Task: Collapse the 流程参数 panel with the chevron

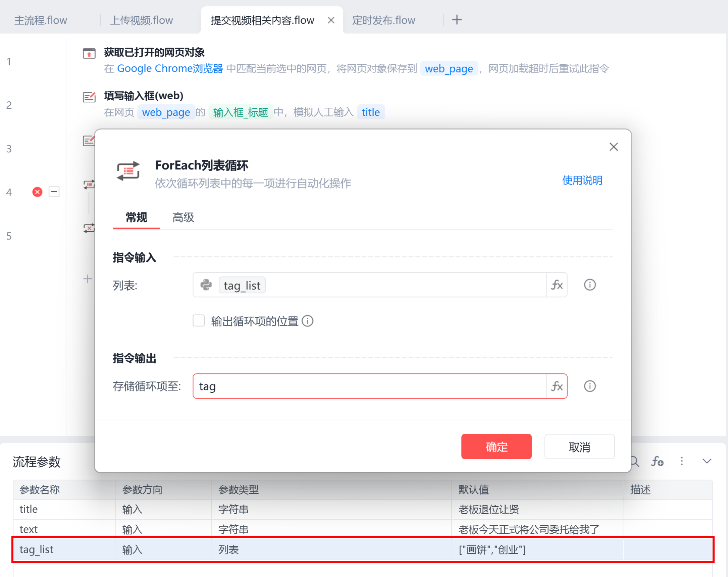Action: (707, 461)
